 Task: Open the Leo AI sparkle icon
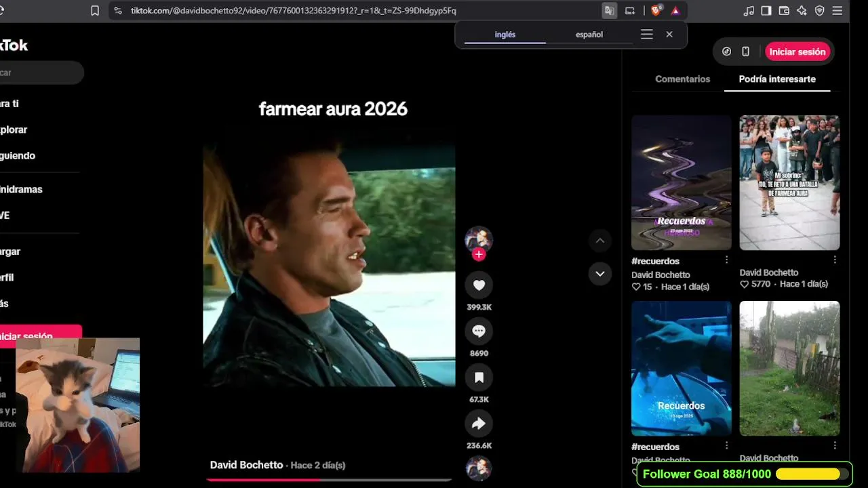802,11
